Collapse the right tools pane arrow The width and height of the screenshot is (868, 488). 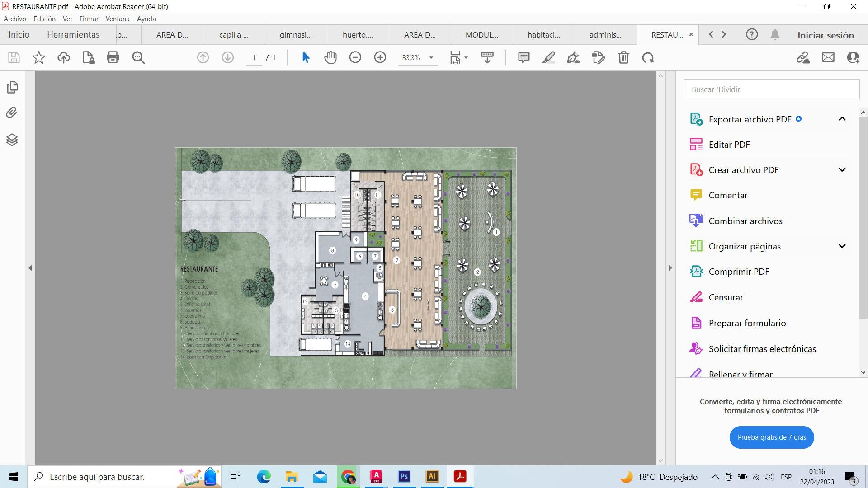click(x=670, y=268)
